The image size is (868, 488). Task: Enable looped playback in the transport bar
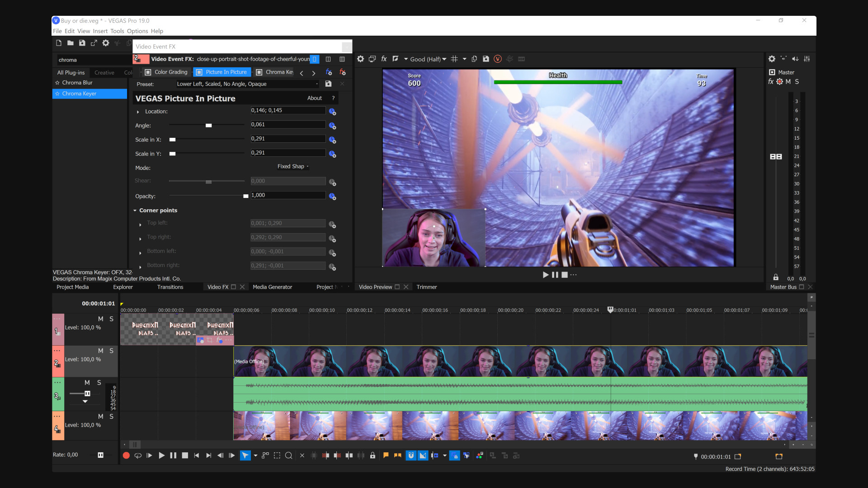coord(138,455)
